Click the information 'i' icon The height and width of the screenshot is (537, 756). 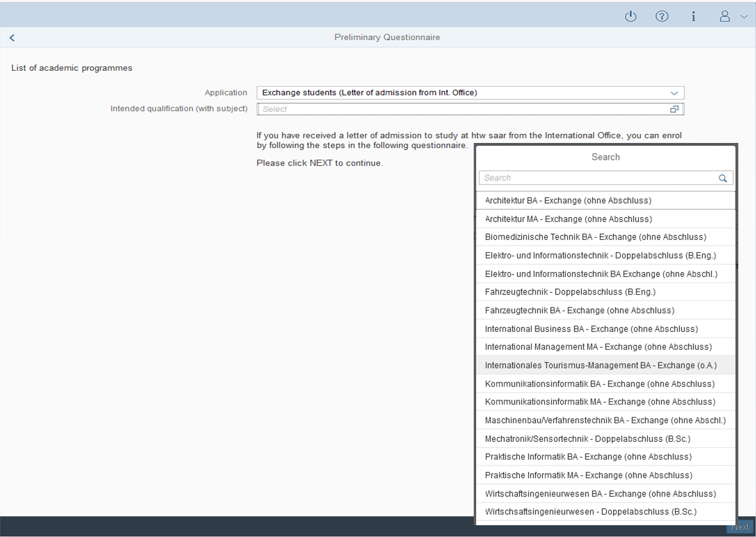tap(693, 17)
